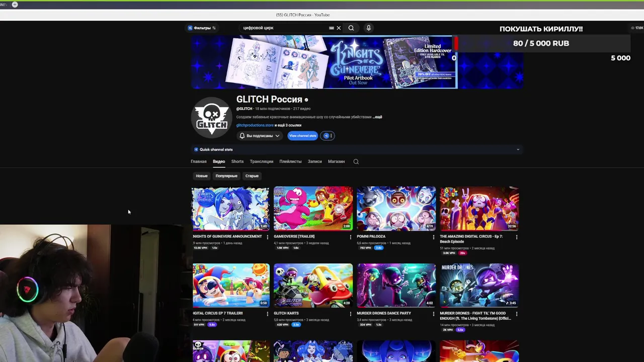The height and width of the screenshot is (362, 644).
Task: Open three-dot menu for GAMEOVERSE [TRAILER]
Action: click(x=351, y=237)
